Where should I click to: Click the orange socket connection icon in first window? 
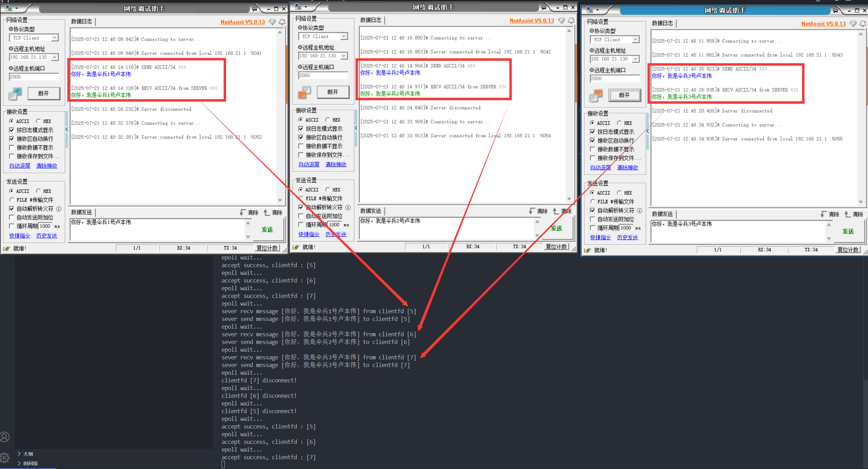pos(15,94)
